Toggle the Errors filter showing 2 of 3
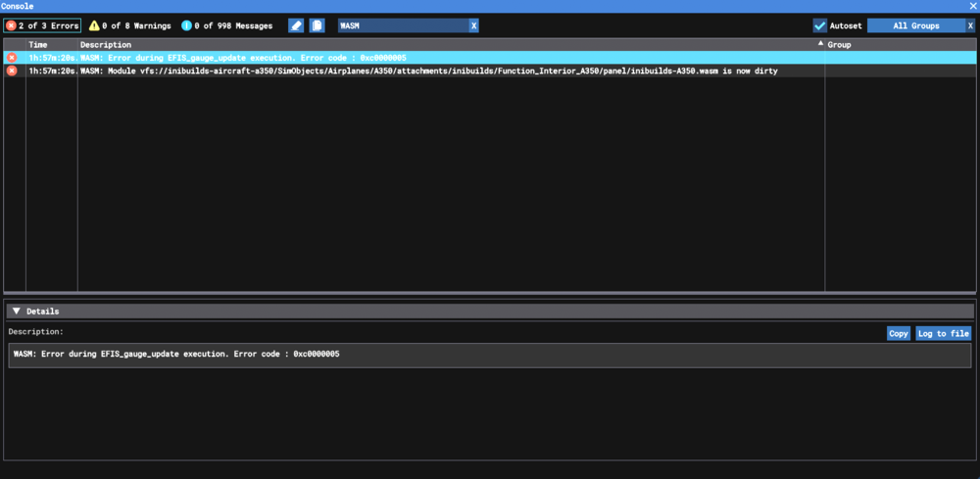Viewport: 980px width, 479px height. (x=42, y=25)
